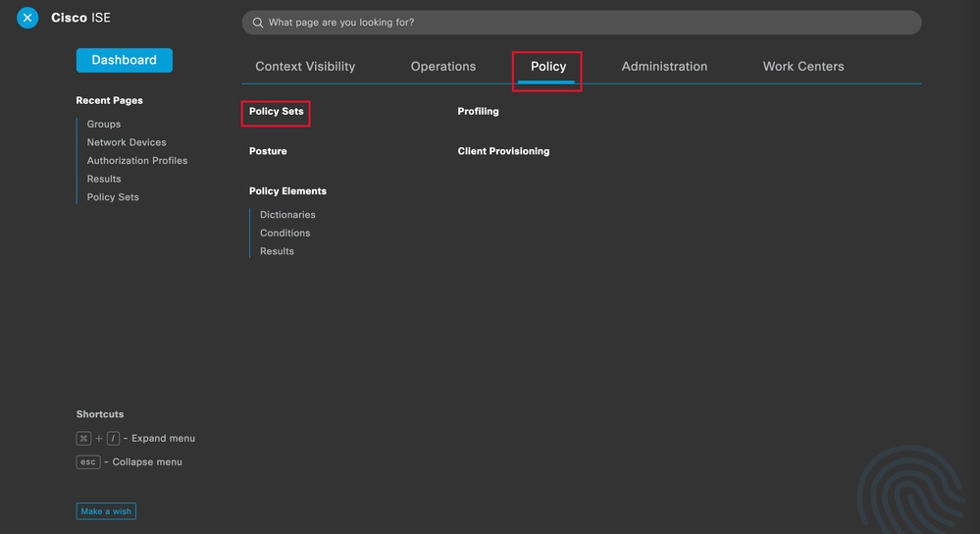The width and height of the screenshot is (980, 534).
Task: Open the Work Centers tab
Action: coord(803,67)
